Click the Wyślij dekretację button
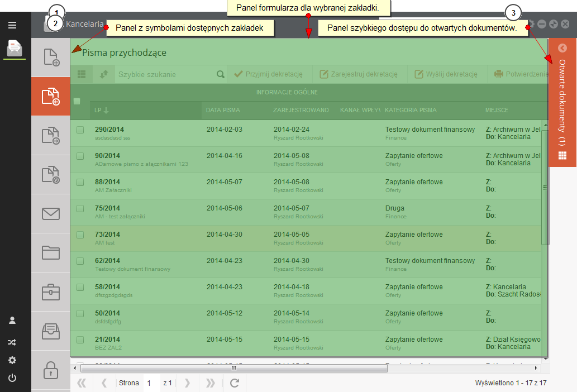Image resolution: width=577 pixels, height=392 pixels. [x=446, y=74]
